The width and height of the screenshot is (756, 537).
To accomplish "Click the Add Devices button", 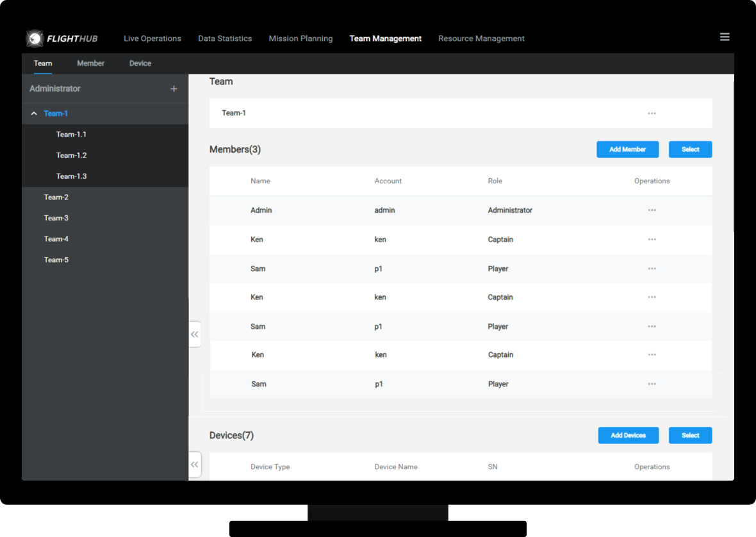I will 628,435.
